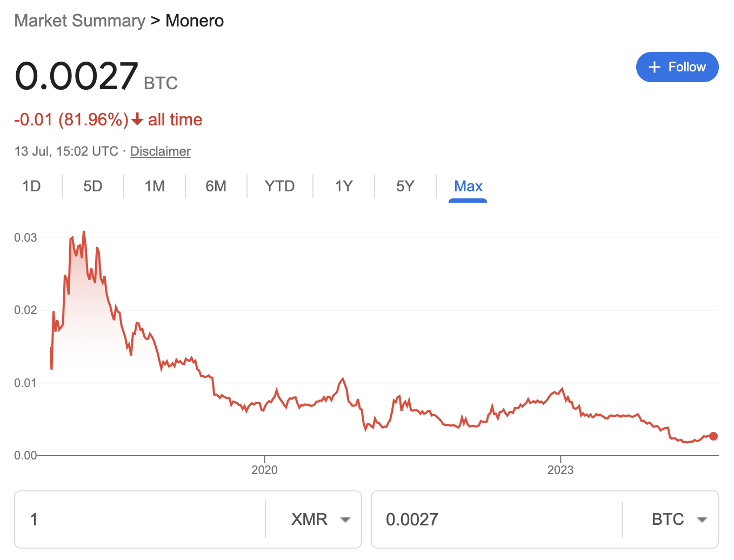
Task: Click the 2020 marker on chart axis
Action: click(x=264, y=470)
